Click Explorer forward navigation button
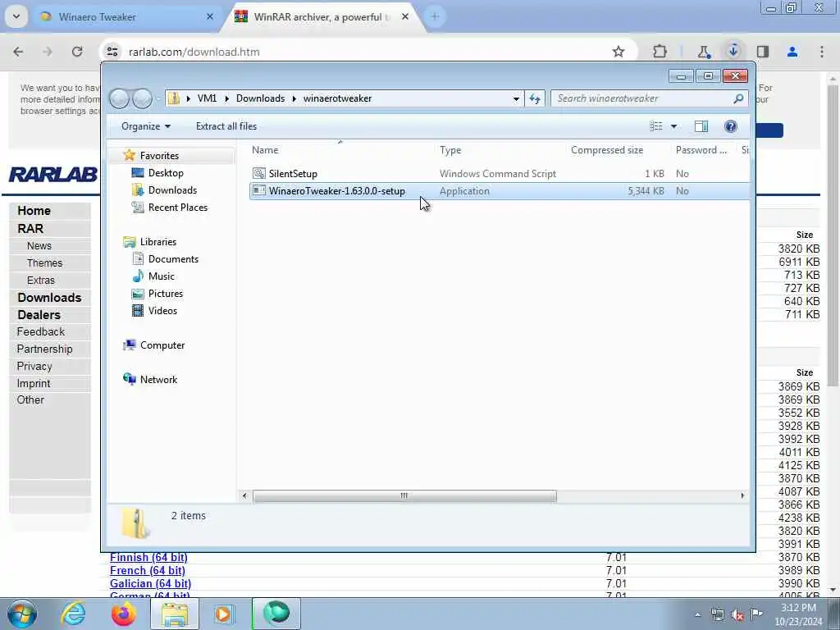The image size is (840, 630). coord(142,98)
